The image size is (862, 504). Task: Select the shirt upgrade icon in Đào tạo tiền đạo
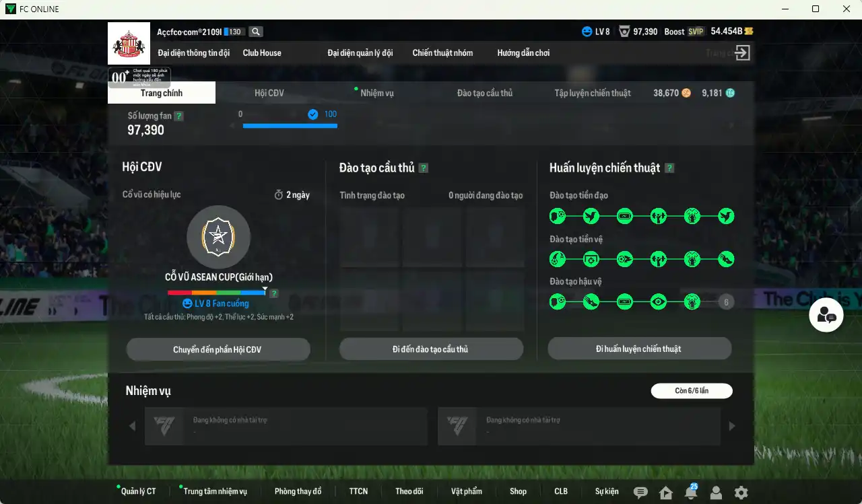[692, 217]
